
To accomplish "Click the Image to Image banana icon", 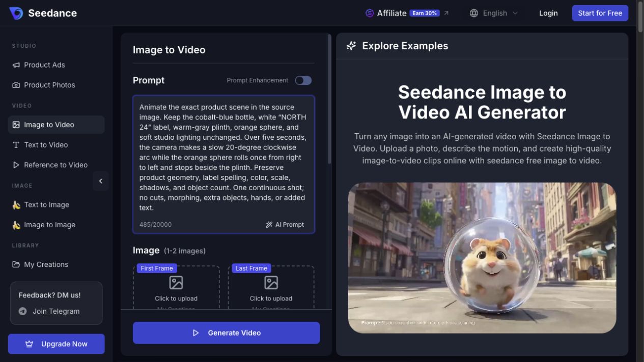I will [x=16, y=225].
